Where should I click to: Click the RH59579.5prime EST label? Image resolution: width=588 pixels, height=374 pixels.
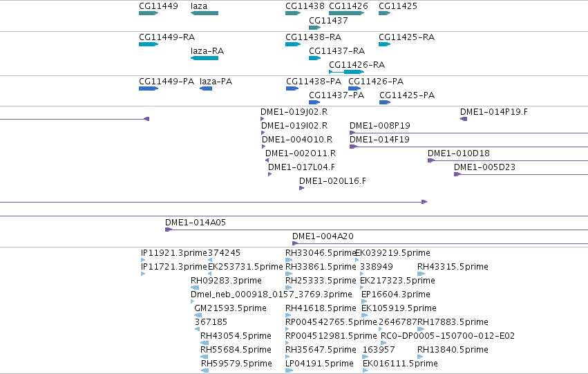tap(236, 364)
